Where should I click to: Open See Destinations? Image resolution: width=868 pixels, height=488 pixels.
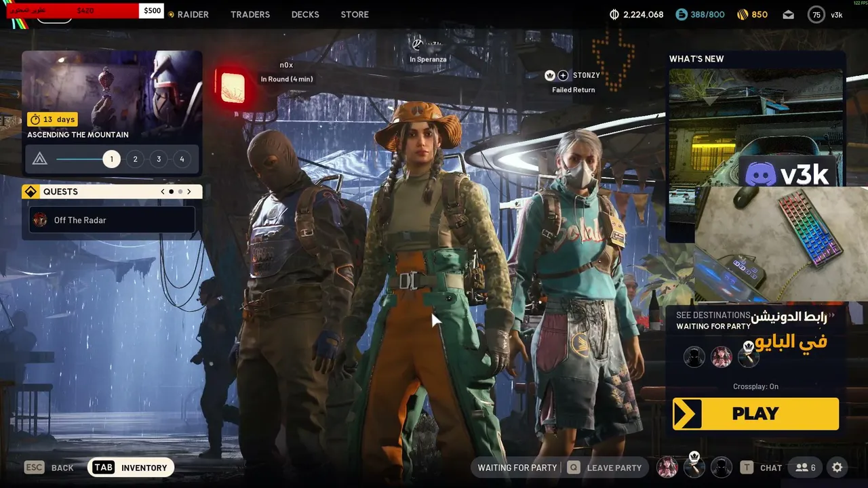click(x=713, y=315)
